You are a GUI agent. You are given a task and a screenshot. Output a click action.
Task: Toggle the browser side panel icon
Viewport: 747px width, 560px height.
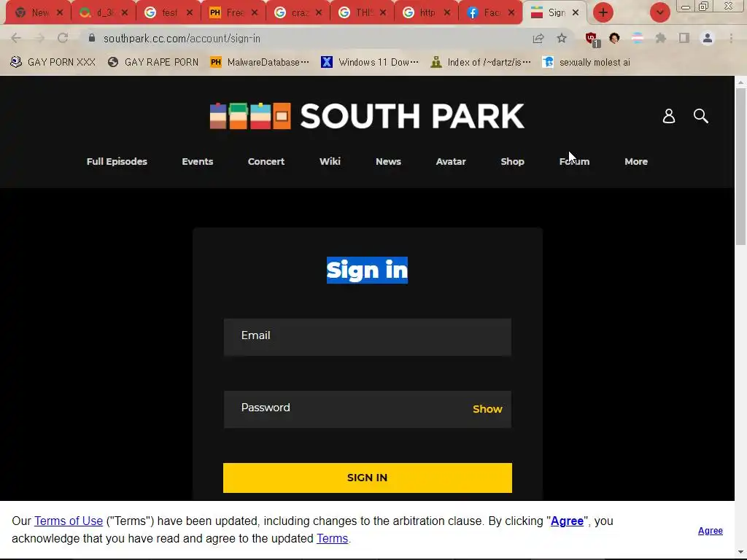(x=684, y=38)
